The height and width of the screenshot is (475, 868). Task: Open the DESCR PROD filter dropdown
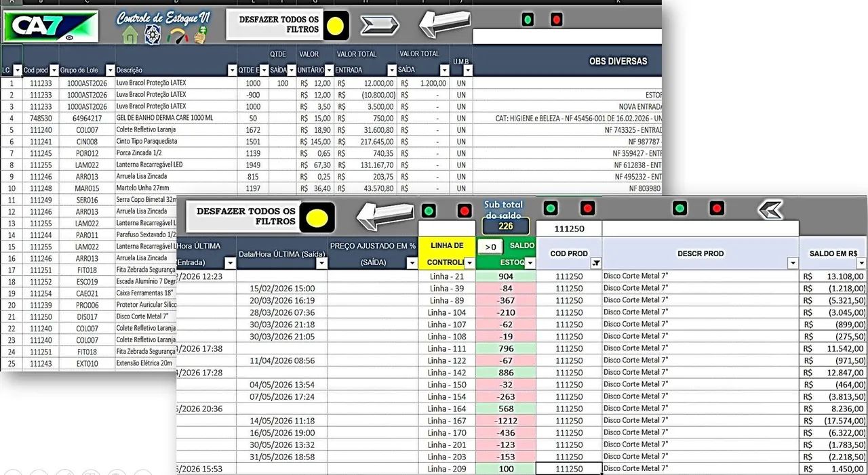point(793,263)
